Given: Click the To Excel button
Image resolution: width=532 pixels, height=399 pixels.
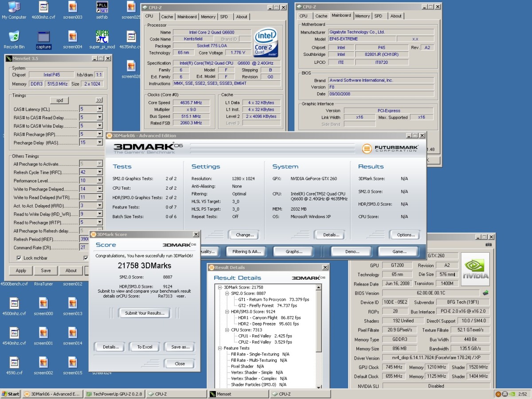Looking at the screenshot, I should [145, 347].
